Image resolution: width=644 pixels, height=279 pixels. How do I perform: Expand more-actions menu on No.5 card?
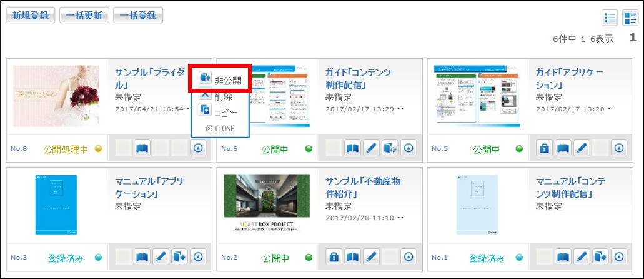618,148
